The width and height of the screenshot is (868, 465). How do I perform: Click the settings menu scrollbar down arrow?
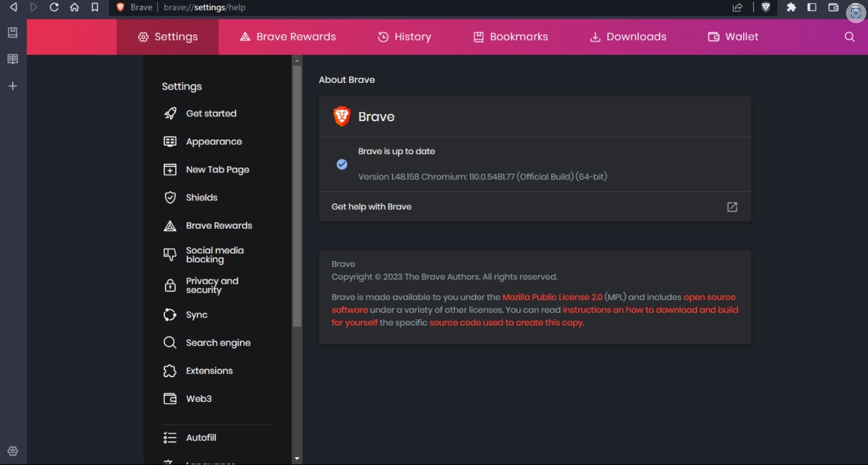[x=297, y=459]
